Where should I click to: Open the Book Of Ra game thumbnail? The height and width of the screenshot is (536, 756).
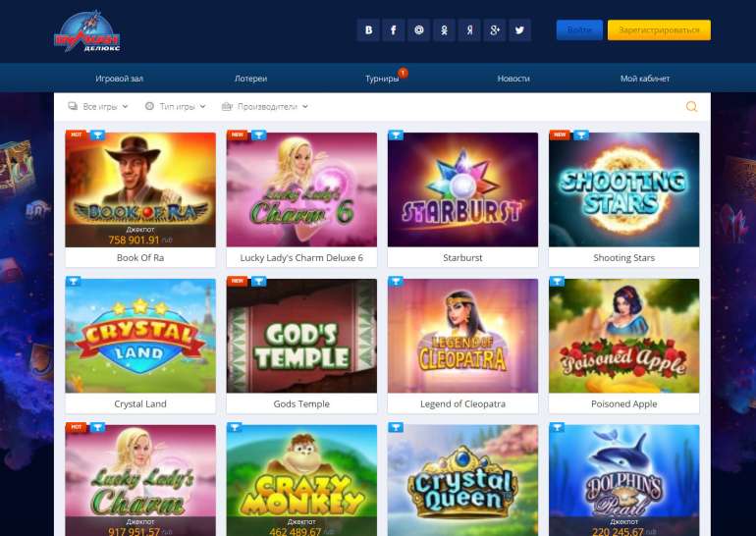point(140,189)
